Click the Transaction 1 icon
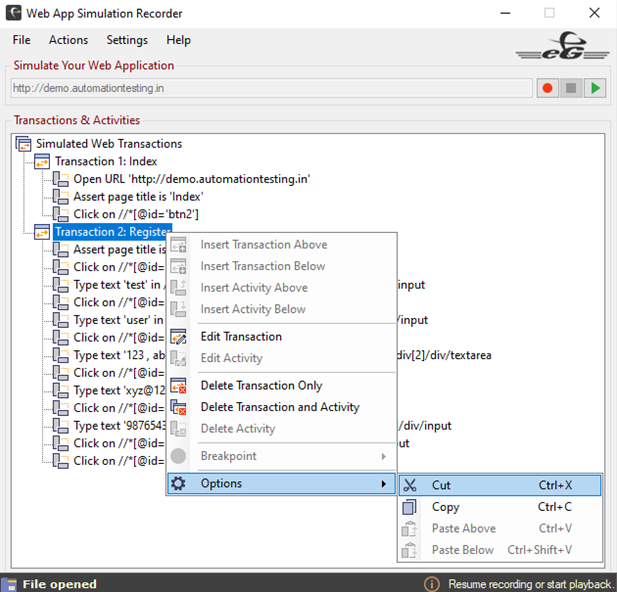 (x=42, y=161)
